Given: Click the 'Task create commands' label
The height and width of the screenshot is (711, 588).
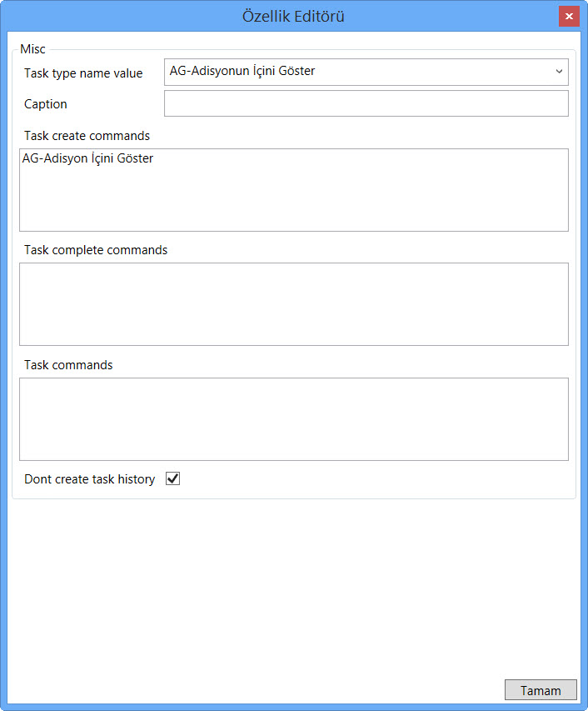Looking at the screenshot, I should click(x=87, y=135).
